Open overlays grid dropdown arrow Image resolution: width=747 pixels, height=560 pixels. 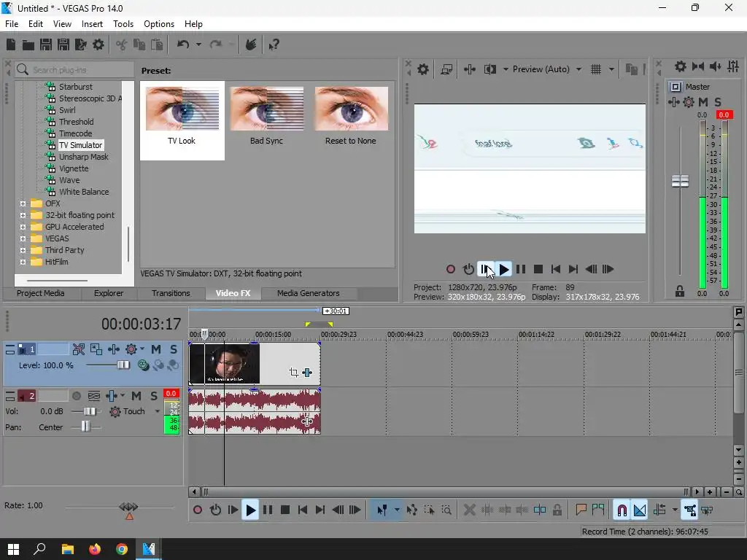tap(611, 69)
